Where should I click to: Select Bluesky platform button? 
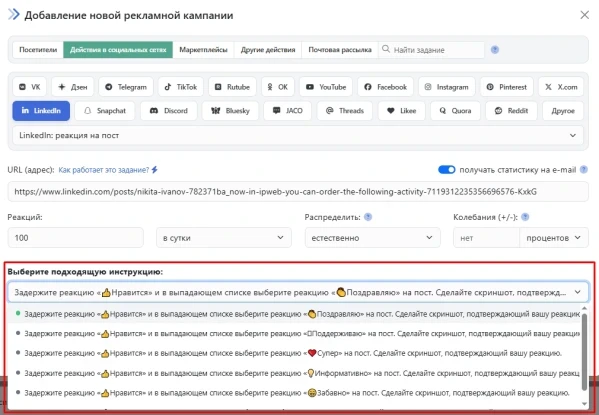click(230, 111)
